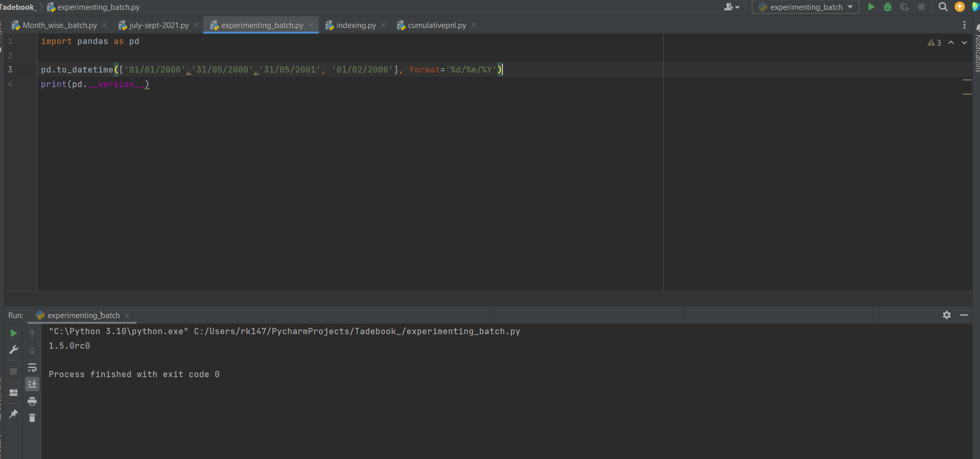
Task: Start debugging with the bug icon
Action: (x=888, y=7)
